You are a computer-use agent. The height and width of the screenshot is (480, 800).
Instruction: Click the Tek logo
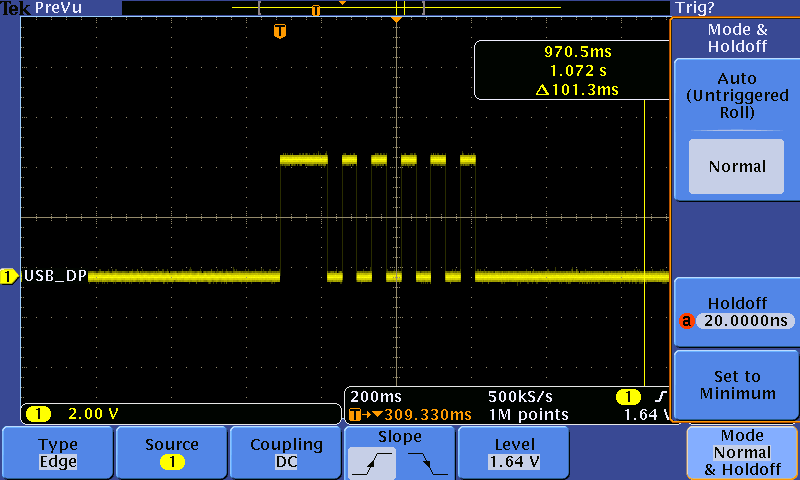click(x=15, y=8)
